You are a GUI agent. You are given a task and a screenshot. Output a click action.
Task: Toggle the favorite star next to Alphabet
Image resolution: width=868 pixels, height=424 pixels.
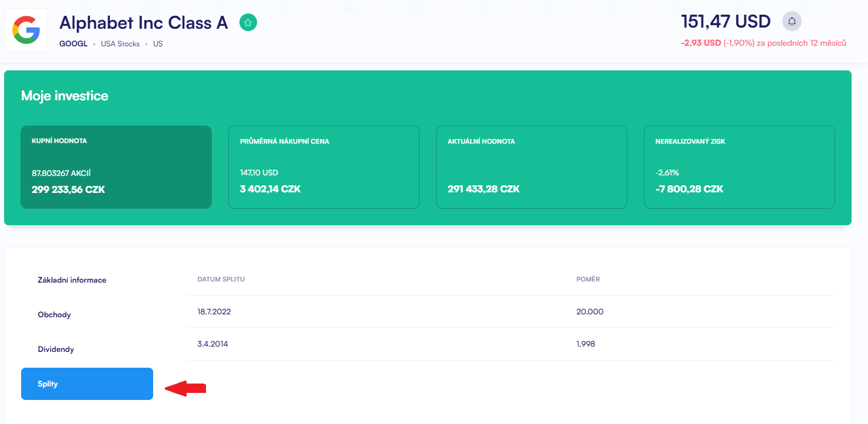(x=248, y=23)
